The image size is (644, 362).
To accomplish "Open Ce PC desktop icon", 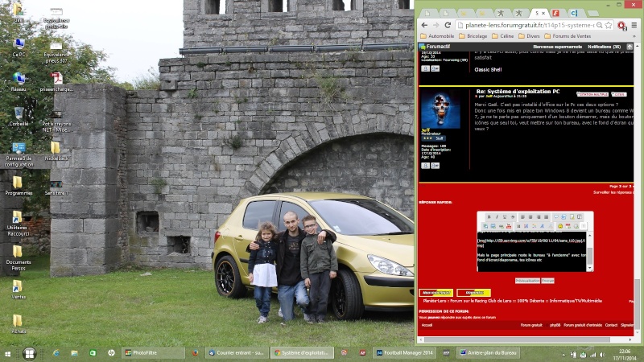I will (19, 47).
